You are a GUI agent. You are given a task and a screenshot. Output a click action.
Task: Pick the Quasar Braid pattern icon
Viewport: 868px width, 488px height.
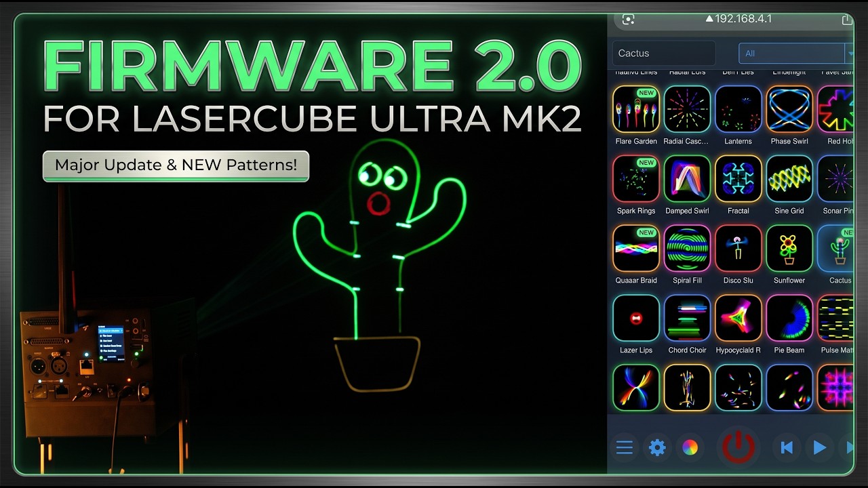coord(636,248)
